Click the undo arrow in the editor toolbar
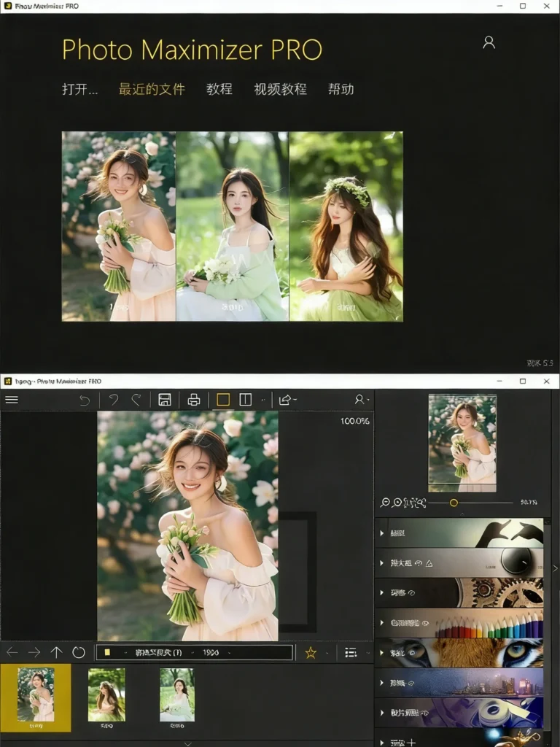 85,400
